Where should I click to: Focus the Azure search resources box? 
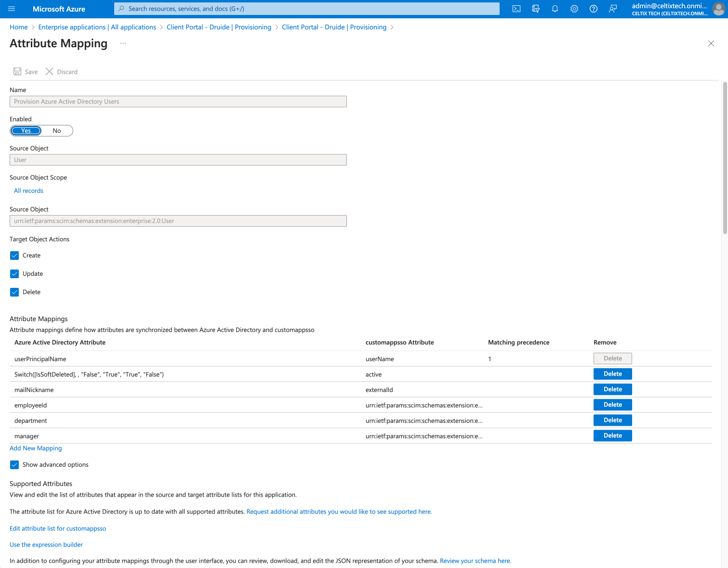pos(307,9)
